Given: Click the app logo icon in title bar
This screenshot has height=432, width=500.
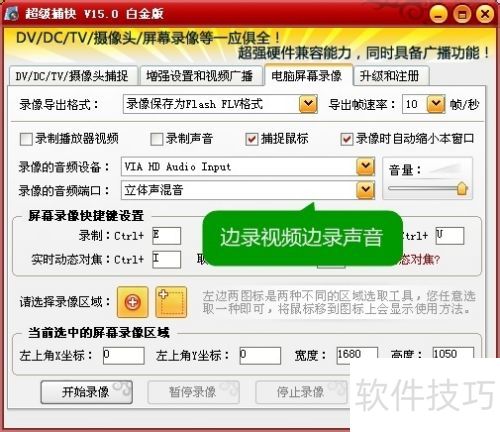Looking at the screenshot, I should click(x=11, y=13).
